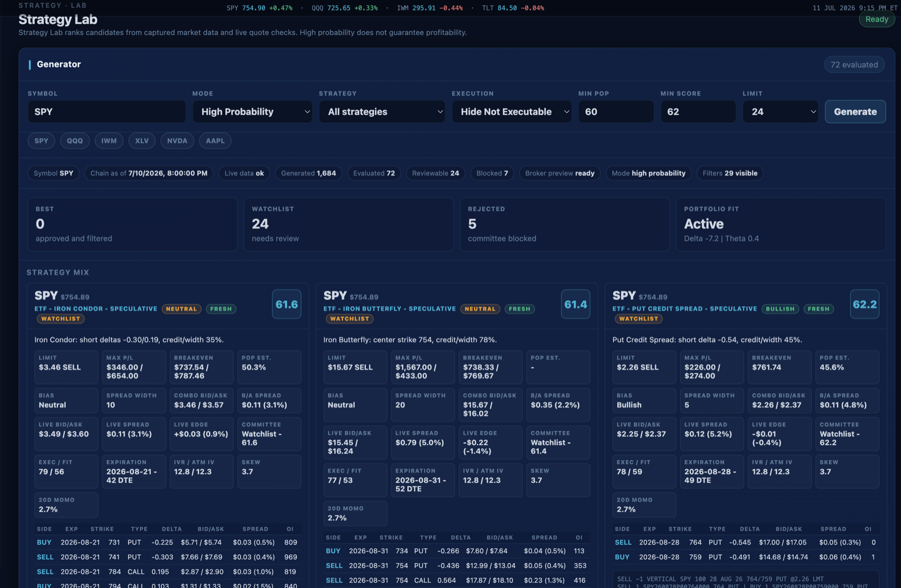Open the Portfolio Fit Active card
Viewport: 901px width, 588px height.
coord(781,224)
